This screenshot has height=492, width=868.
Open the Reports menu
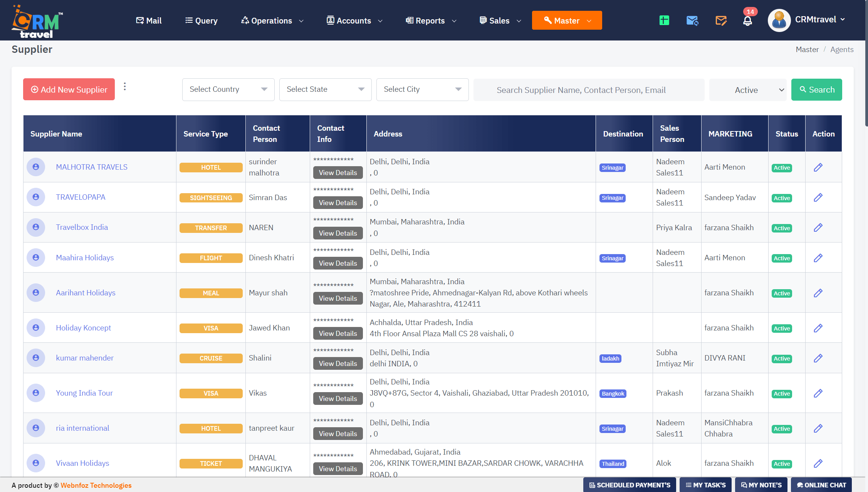point(430,20)
